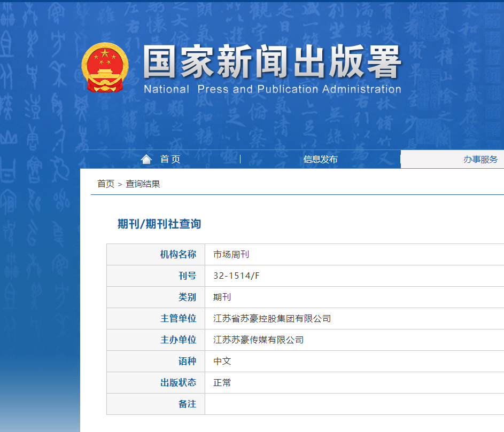The image size is (504, 432).
Task: Open the 信息发布 navigation tab
Action: 320,159
